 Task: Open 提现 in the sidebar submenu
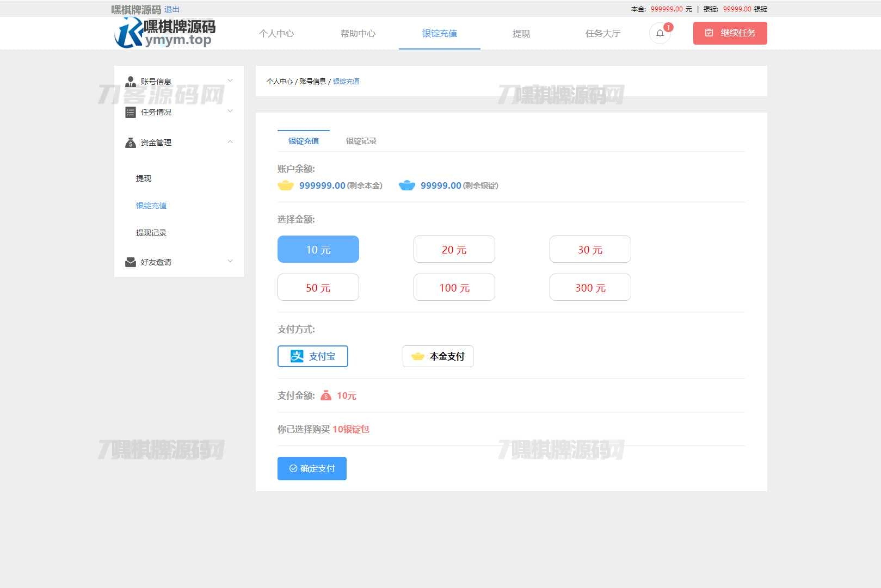(x=144, y=178)
